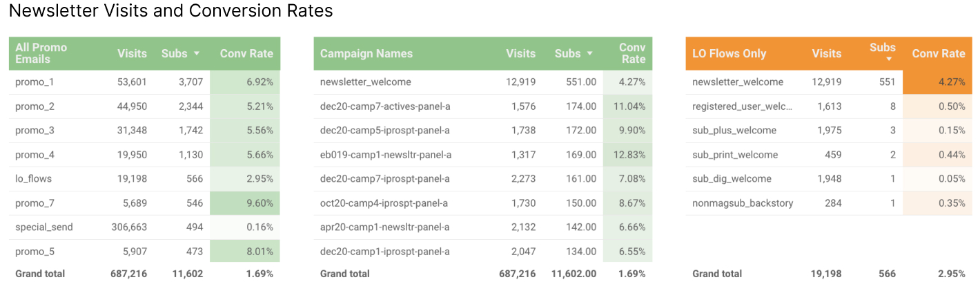Sort by Visits in the Campaign Names table
The height and width of the screenshot is (291, 980).
coord(520,54)
